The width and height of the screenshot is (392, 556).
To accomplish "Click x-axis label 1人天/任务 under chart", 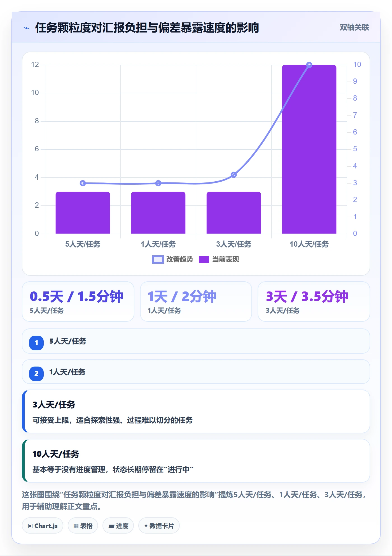I will tap(158, 244).
